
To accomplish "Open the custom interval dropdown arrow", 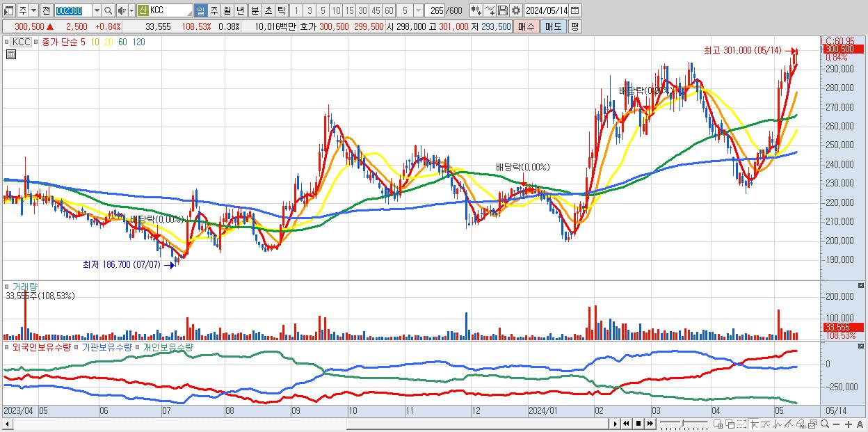I will coord(418,10).
